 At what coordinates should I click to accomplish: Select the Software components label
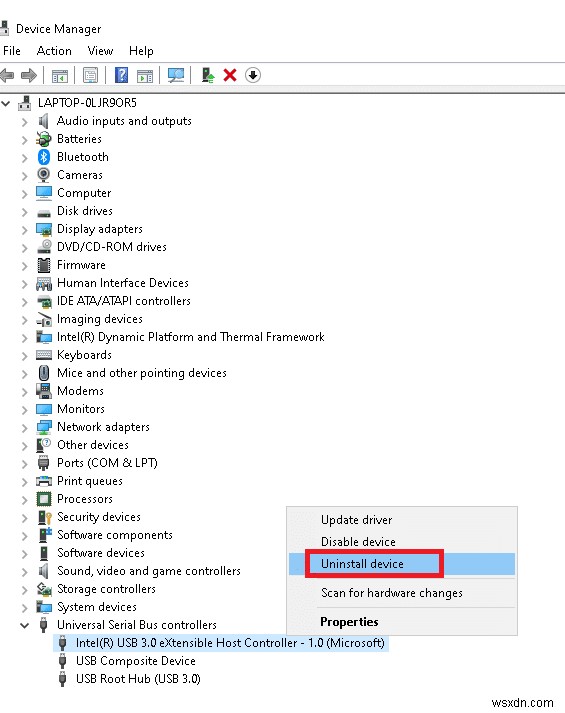click(x=115, y=535)
